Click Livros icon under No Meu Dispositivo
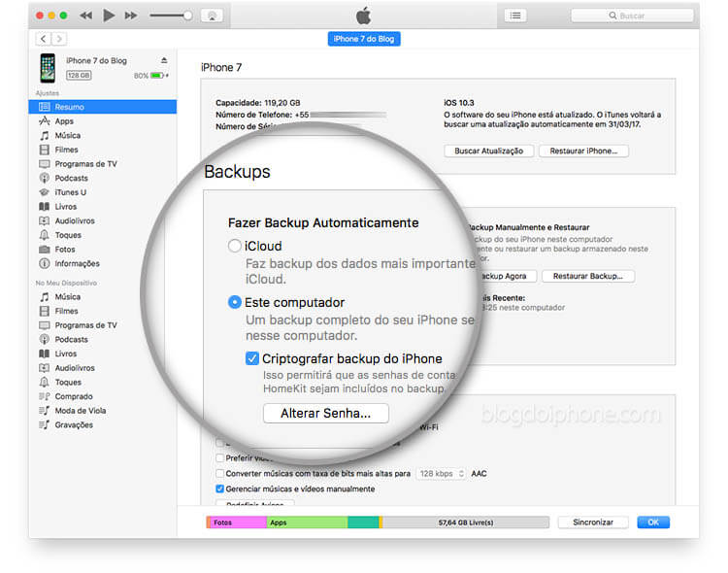Screen dimensions: 728x573 tap(44, 354)
